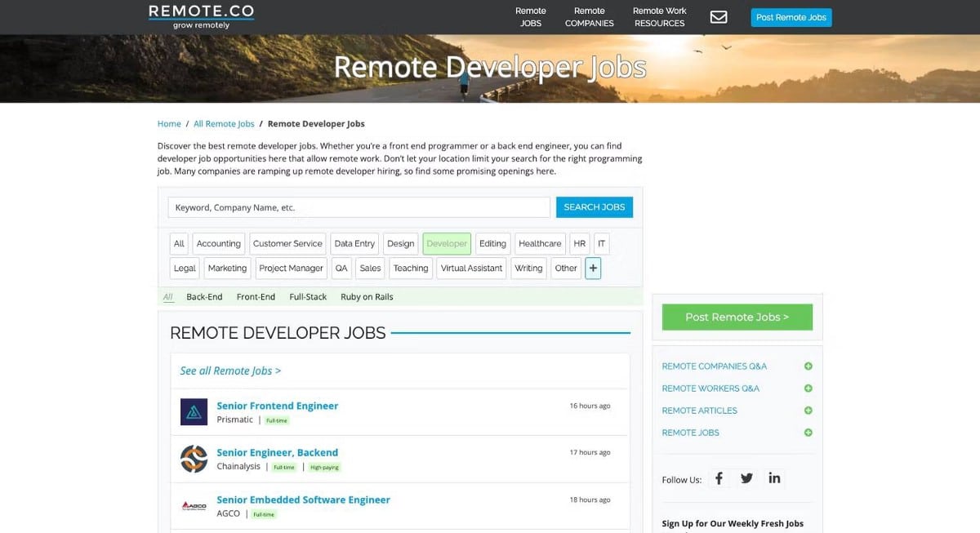Open the Senior Frontend Engineer listing
The height and width of the screenshot is (533, 980).
click(x=277, y=406)
